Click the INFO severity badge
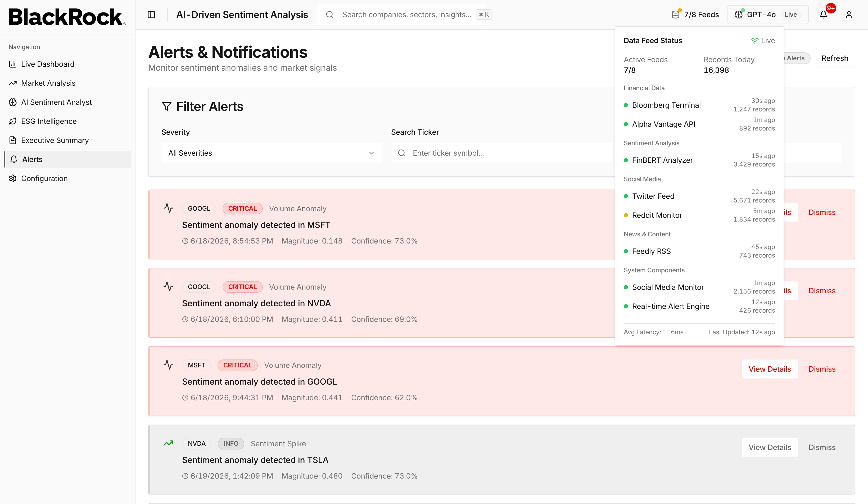The width and height of the screenshot is (868, 504). (x=231, y=444)
